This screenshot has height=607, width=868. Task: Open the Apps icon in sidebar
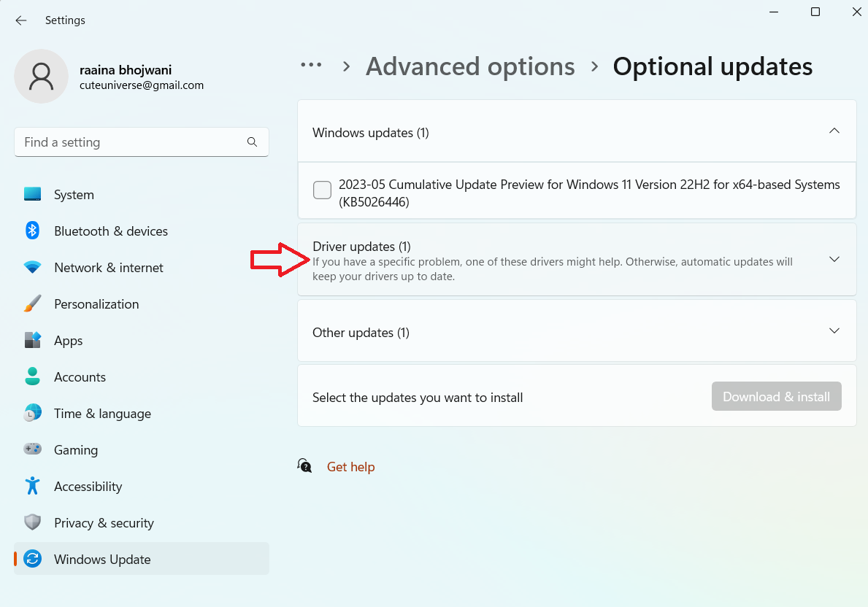[x=32, y=341]
